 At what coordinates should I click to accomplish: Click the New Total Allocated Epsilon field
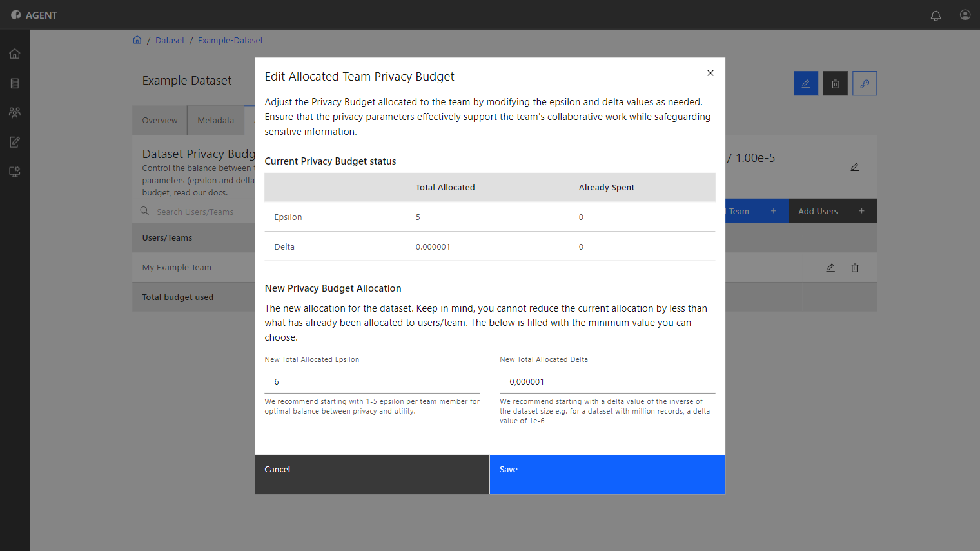(x=372, y=382)
